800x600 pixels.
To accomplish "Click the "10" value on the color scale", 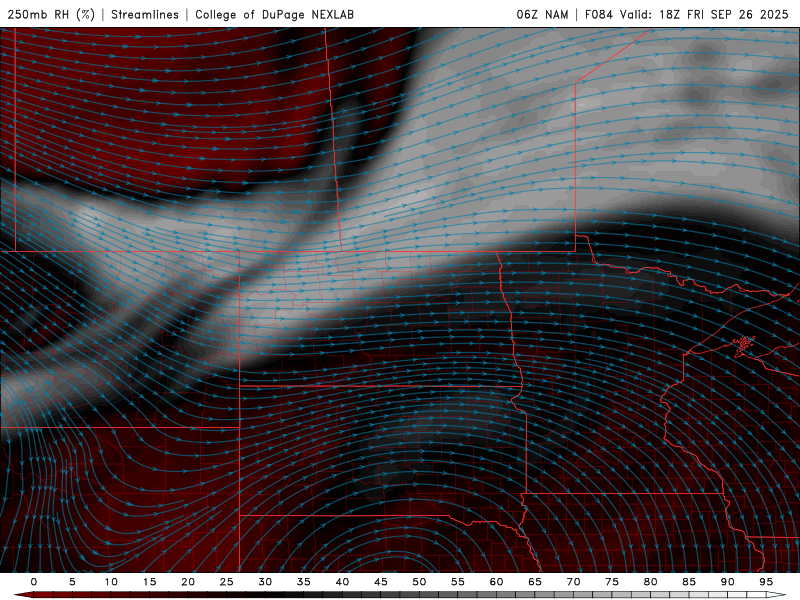I will click(111, 582).
